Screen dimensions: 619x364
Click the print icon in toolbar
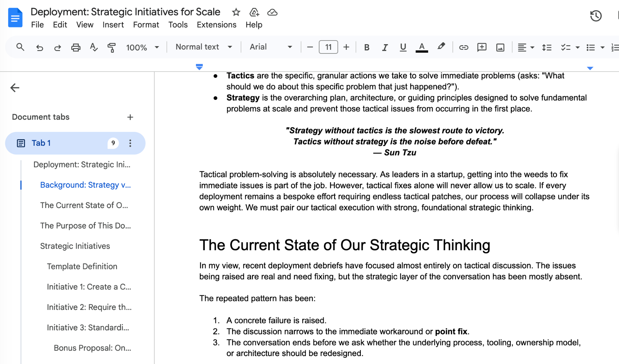point(76,47)
